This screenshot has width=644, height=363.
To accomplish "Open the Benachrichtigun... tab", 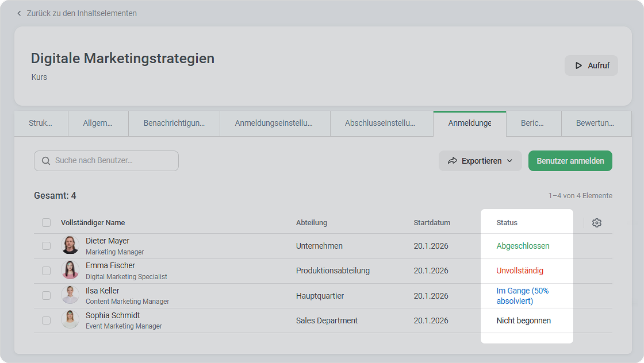I will [x=174, y=123].
